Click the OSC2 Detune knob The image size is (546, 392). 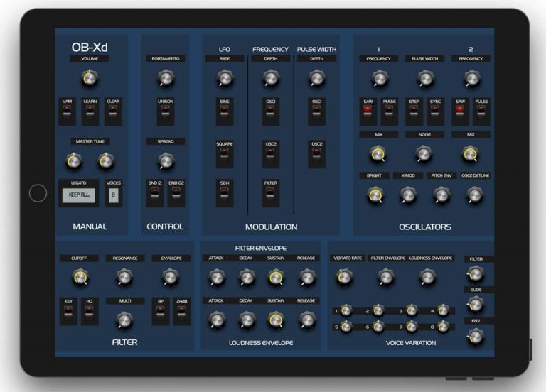coord(474,195)
